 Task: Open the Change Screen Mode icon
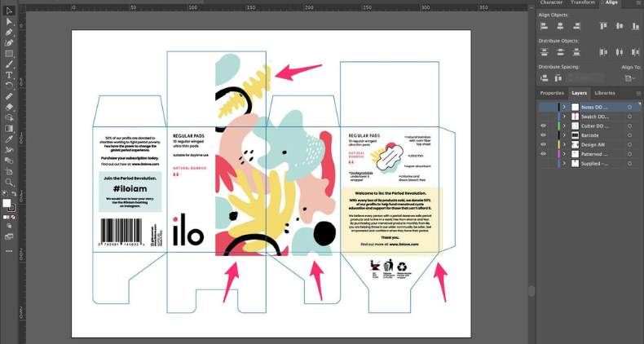9,236
